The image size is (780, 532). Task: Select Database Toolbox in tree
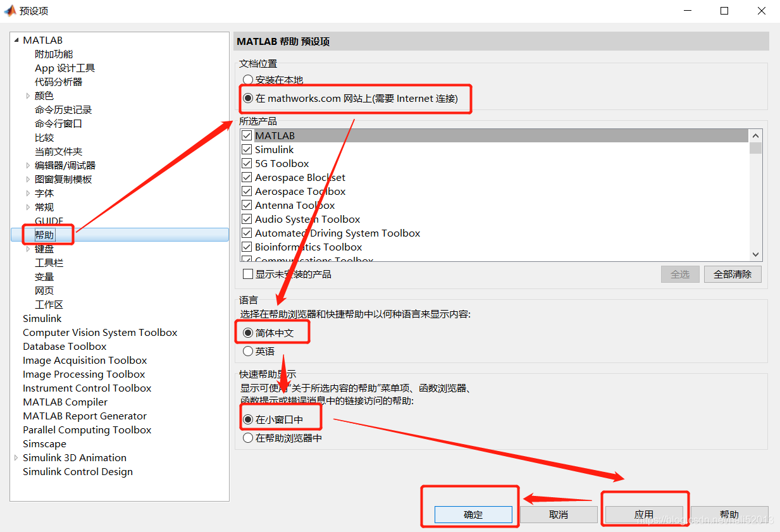65,347
